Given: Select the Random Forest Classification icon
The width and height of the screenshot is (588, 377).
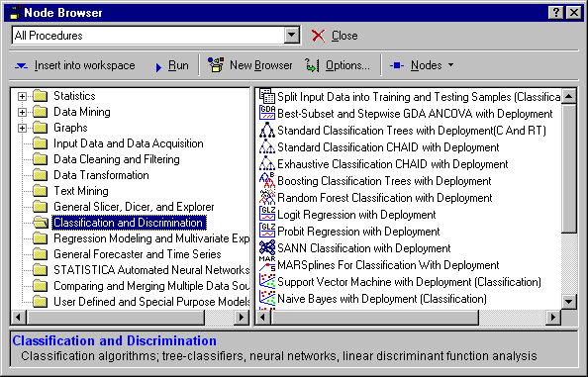Looking at the screenshot, I should 267,197.
